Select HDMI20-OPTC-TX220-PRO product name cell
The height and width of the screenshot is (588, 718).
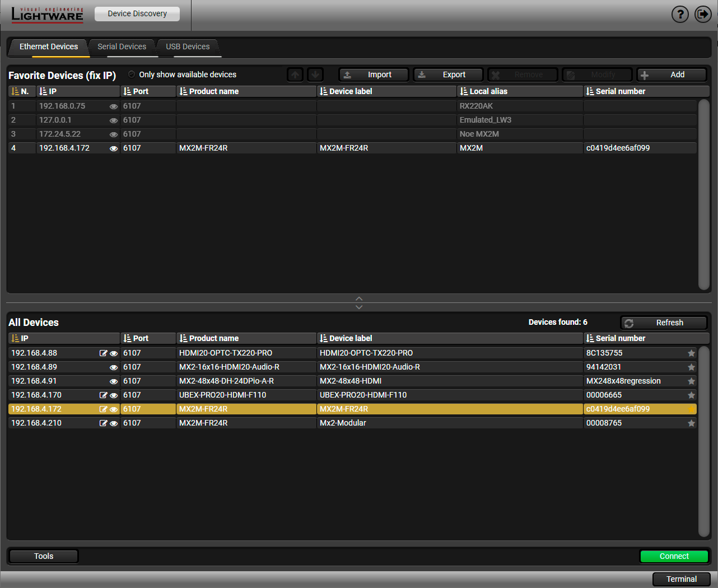point(246,353)
